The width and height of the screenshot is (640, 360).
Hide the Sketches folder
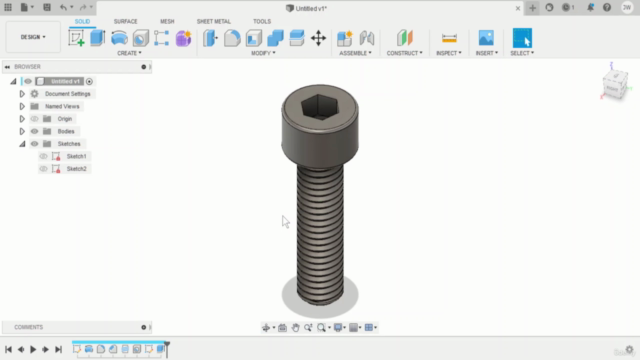click(34, 144)
